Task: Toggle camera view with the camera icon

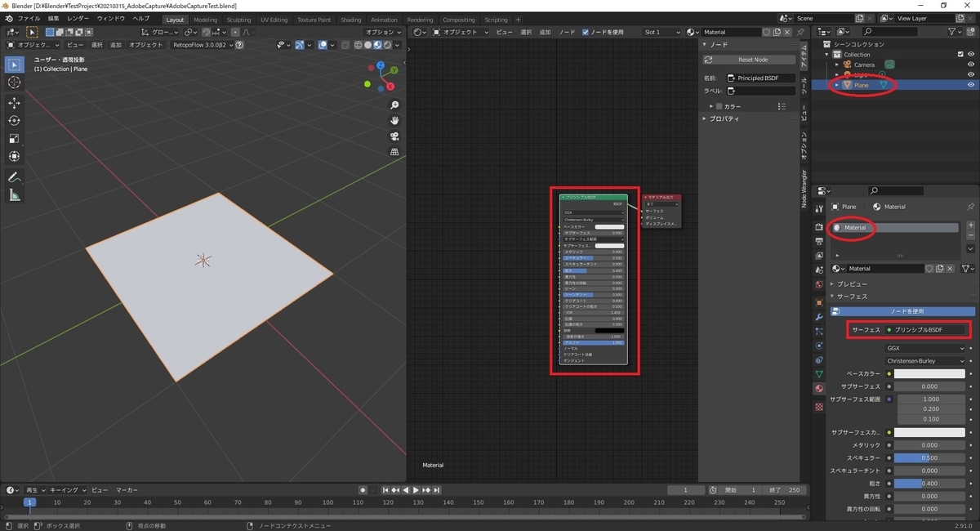Action: pos(394,136)
